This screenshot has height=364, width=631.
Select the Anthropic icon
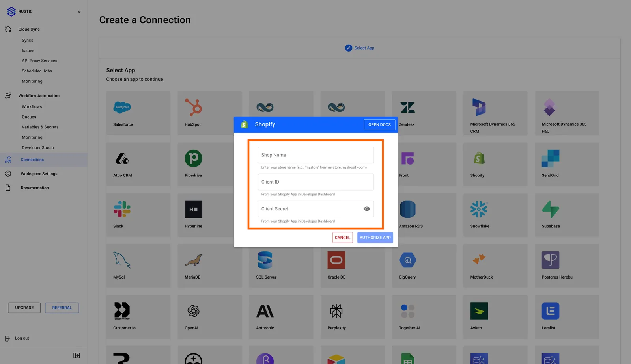pos(265,311)
